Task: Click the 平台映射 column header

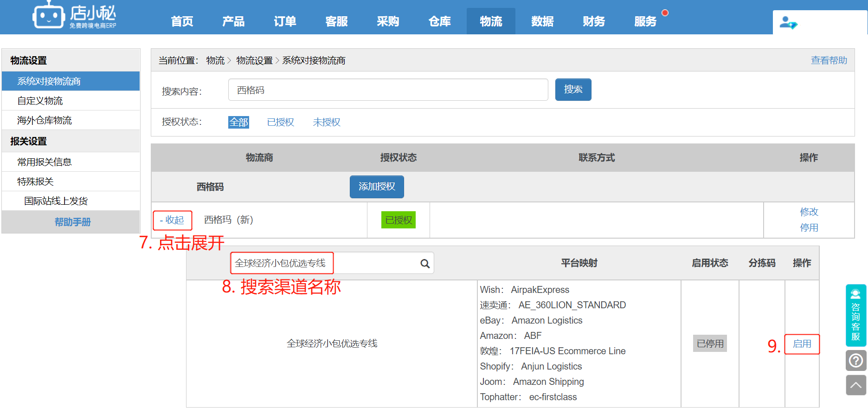Action: pos(579,263)
